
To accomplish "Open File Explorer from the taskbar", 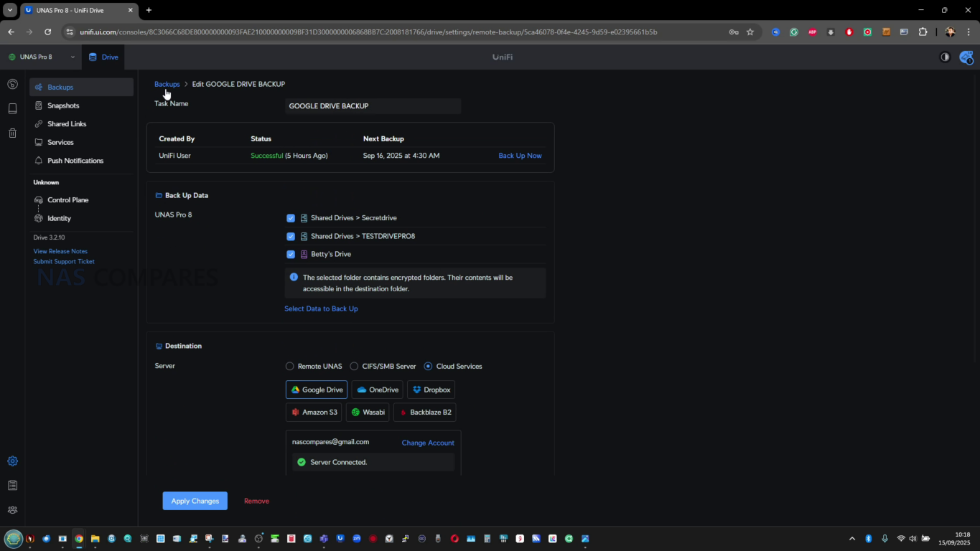I will (x=95, y=538).
